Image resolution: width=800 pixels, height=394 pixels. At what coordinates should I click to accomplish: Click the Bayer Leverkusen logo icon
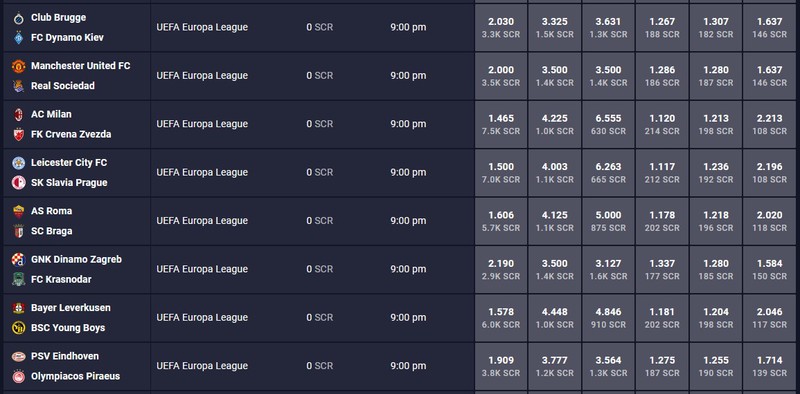point(18,308)
